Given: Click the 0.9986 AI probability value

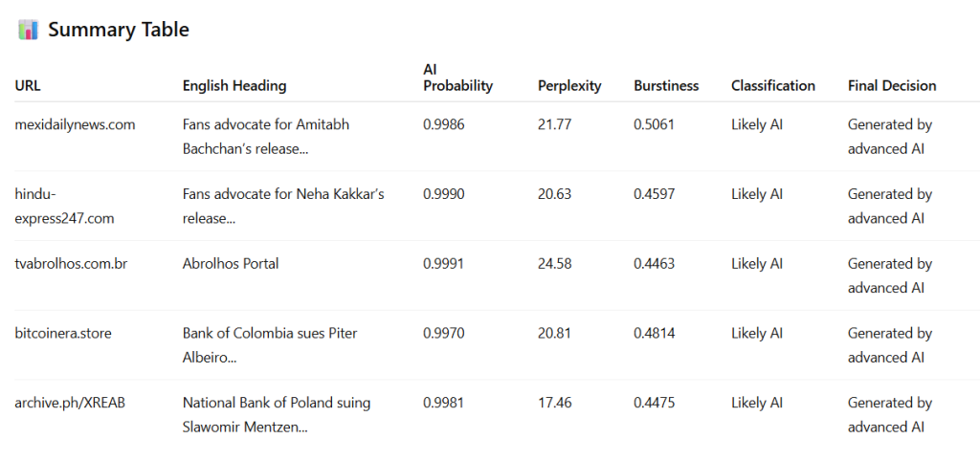Looking at the screenshot, I should click(x=444, y=124).
